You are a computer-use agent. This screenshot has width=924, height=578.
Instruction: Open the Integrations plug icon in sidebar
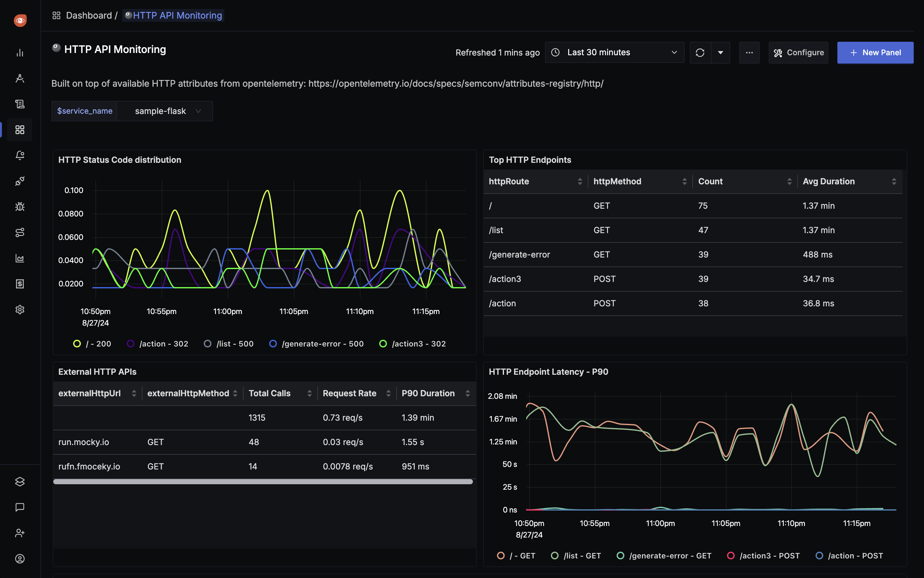[x=20, y=181]
